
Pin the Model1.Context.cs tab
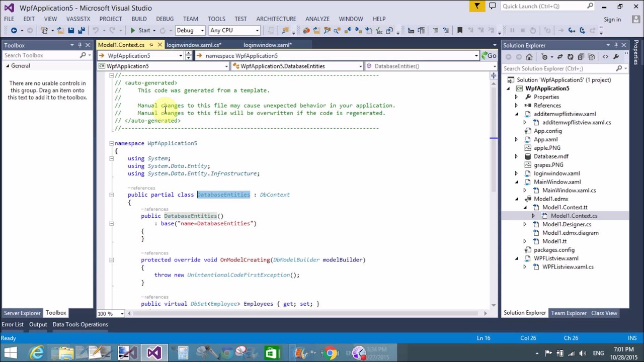click(151, 45)
